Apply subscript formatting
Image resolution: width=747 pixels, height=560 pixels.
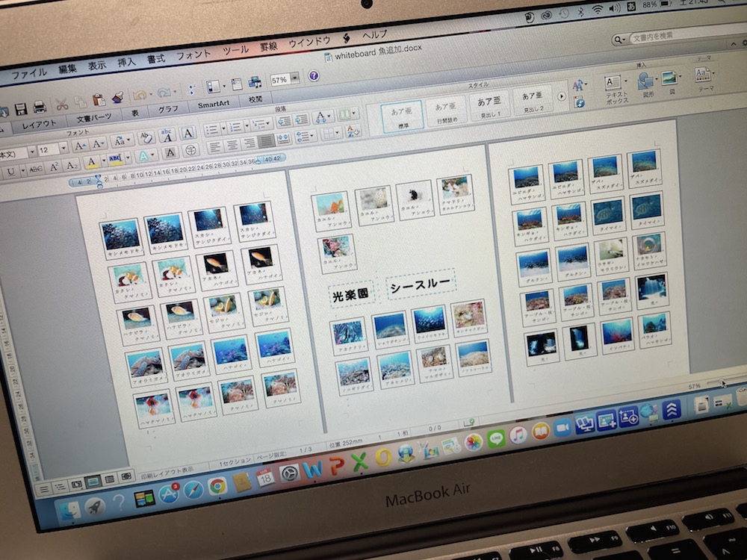coord(72,165)
